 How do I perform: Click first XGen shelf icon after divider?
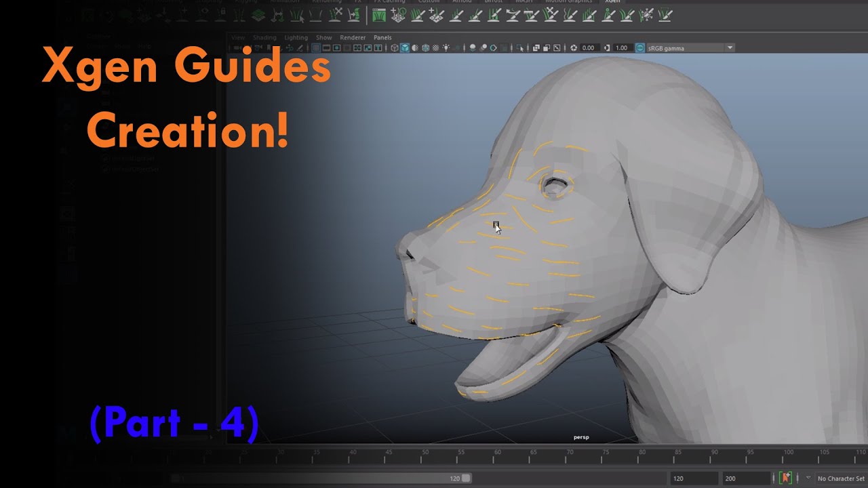click(x=379, y=15)
